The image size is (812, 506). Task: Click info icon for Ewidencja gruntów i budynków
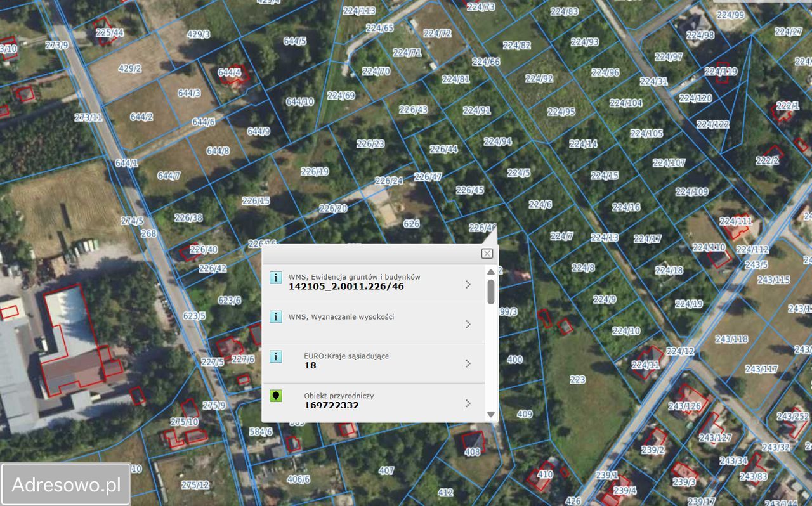[276, 277]
